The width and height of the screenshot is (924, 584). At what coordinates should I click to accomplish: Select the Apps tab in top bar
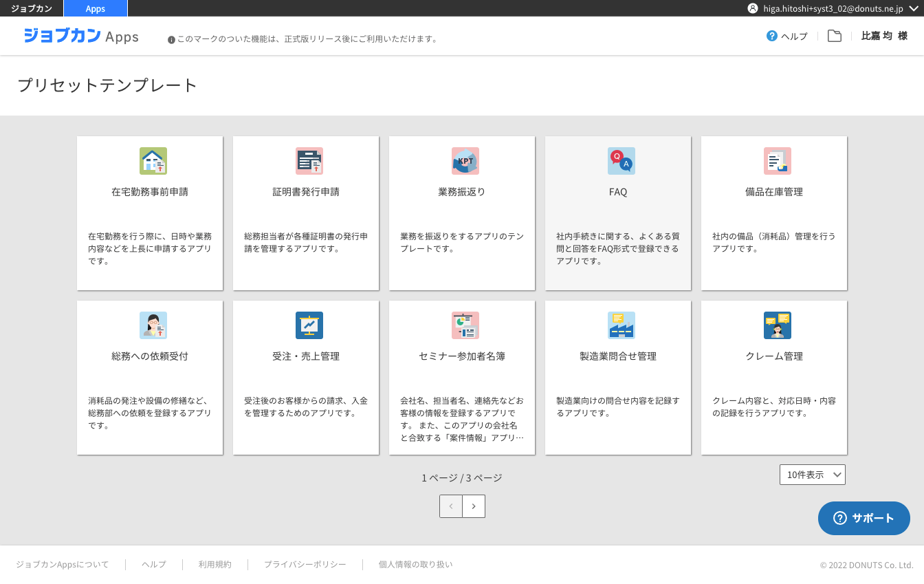96,8
